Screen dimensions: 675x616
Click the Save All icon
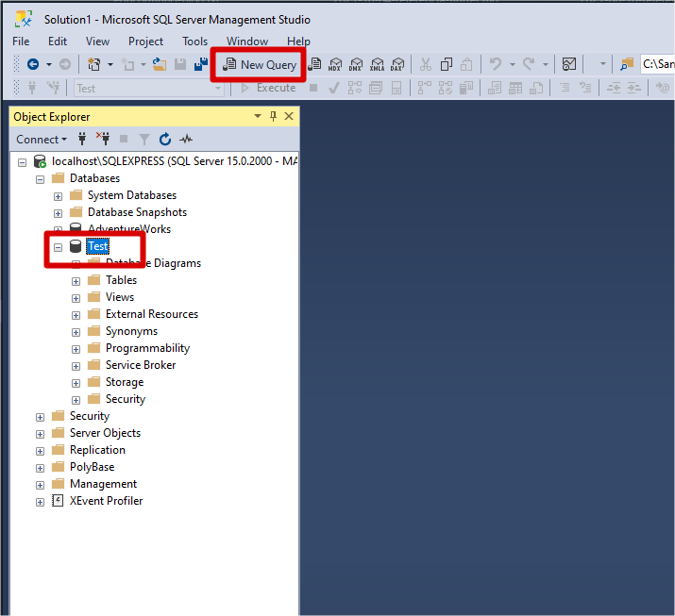[x=200, y=64]
